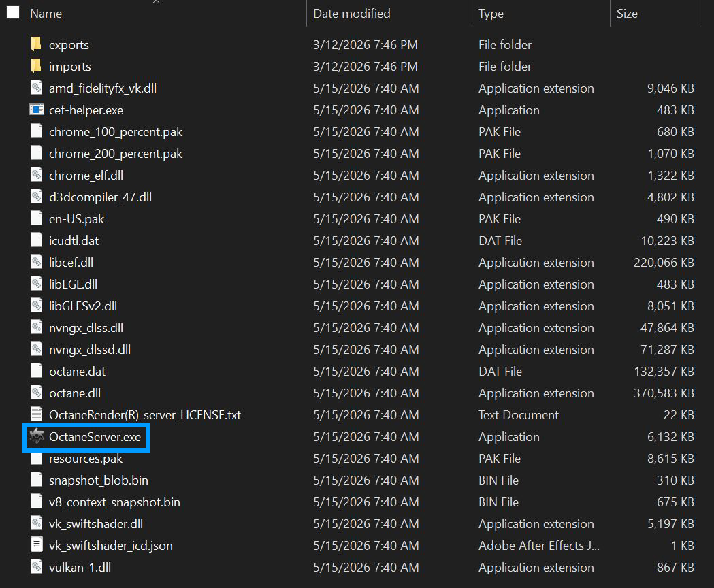714x588 pixels.
Task: Click the file name libGLESv2.dll
Action: [83, 306]
